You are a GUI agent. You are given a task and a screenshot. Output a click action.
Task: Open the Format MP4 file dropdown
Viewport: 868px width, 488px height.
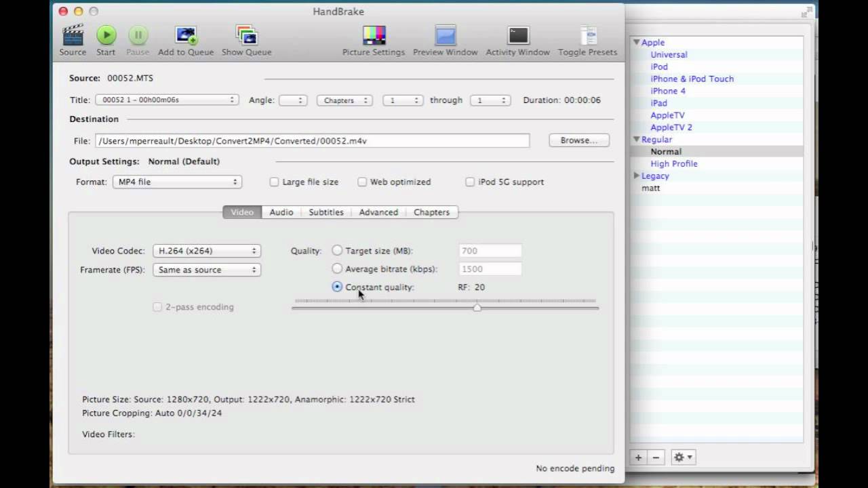click(x=177, y=182)
